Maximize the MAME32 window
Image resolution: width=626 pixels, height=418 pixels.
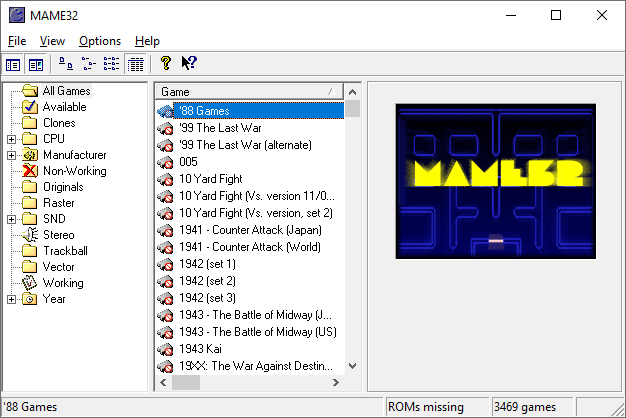(x=556, y=15)
